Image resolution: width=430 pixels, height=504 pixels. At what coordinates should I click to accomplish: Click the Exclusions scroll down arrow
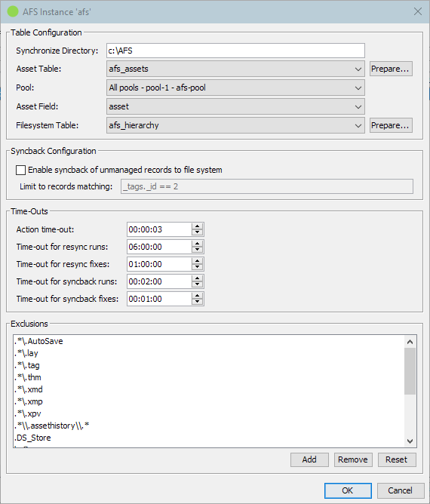pos(410,441)
